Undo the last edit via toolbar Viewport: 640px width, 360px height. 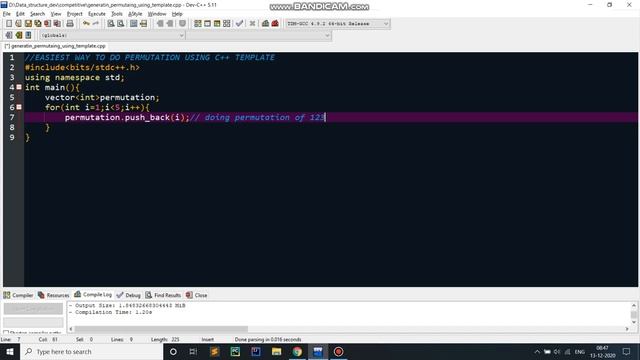click(x=86, y=24)
